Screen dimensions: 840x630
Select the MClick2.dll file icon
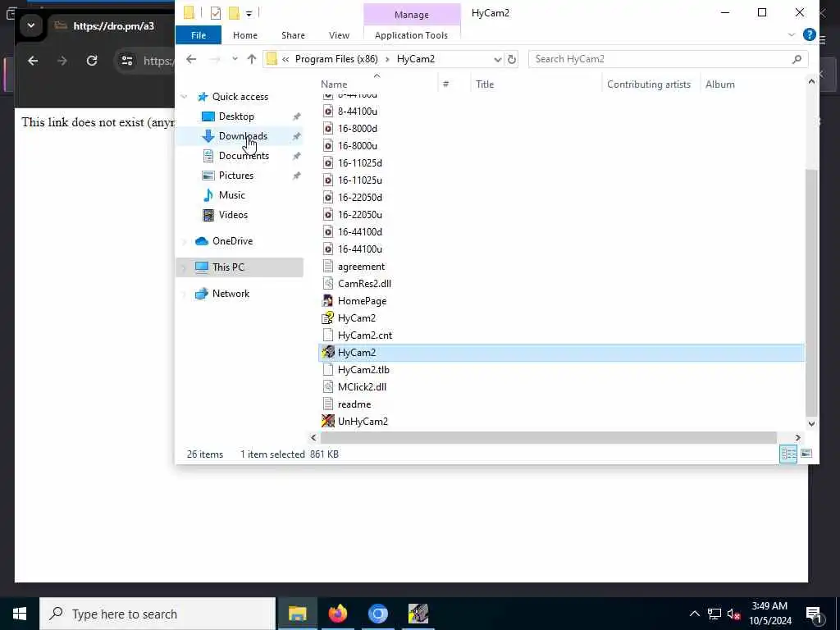[327, 387]
